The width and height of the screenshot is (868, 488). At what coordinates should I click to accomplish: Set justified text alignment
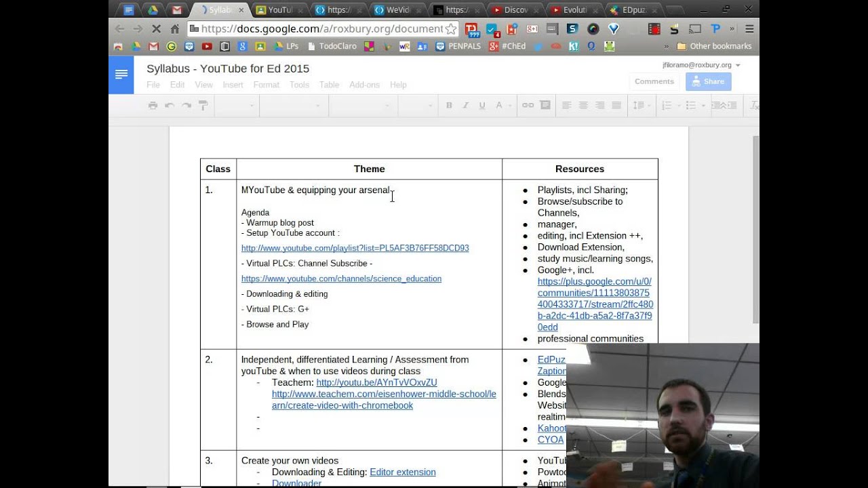coord(616,105)
